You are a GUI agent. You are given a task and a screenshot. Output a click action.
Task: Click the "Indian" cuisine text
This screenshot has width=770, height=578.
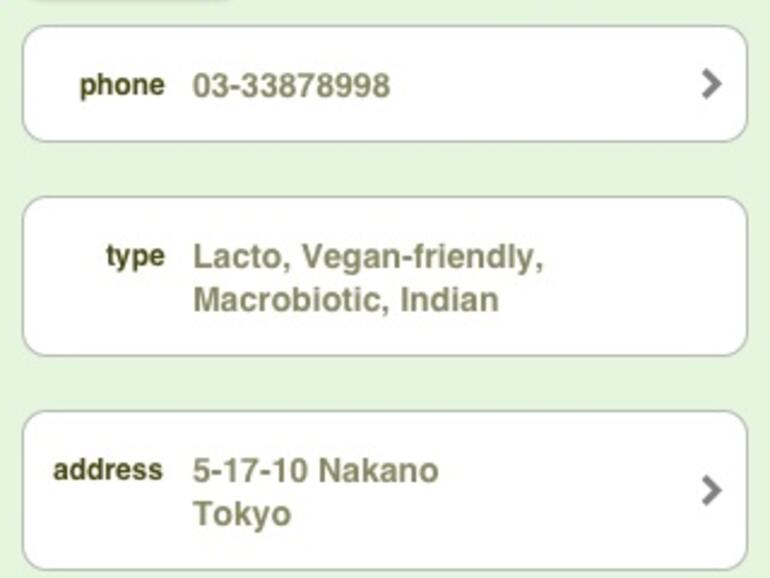point(449,300)
